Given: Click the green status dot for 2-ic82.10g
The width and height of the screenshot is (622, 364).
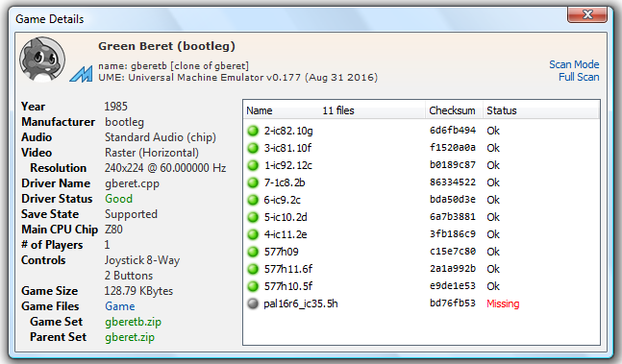Looking at the screenshot, I should (x=253, y=131).
